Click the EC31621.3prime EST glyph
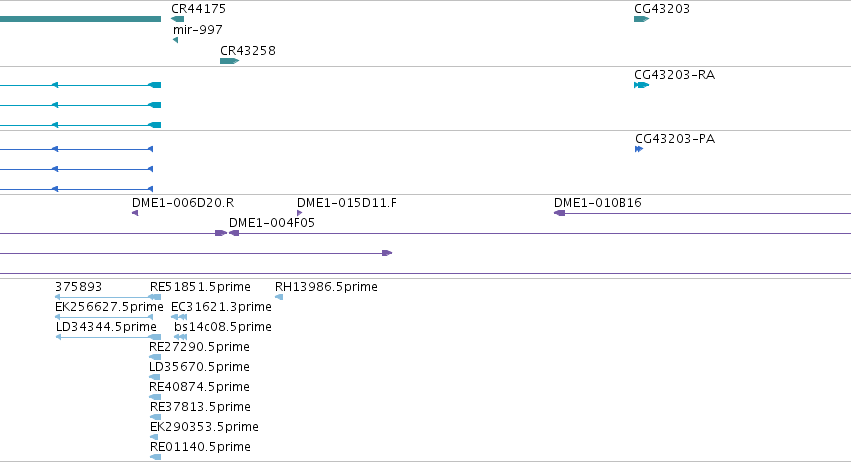 pyautogui.click(x=179, y=317)
